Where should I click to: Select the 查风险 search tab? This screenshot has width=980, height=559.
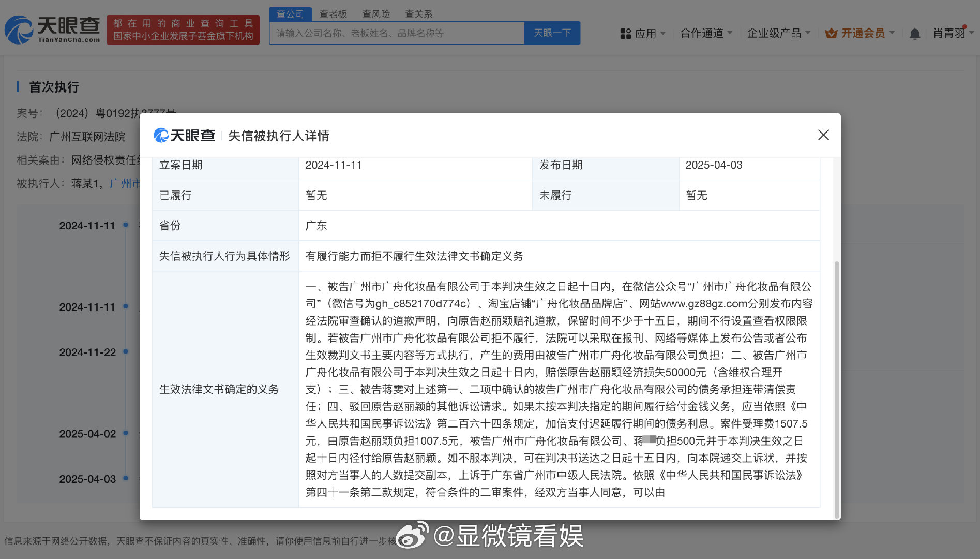pyautogui.click(x=376, y=14)
